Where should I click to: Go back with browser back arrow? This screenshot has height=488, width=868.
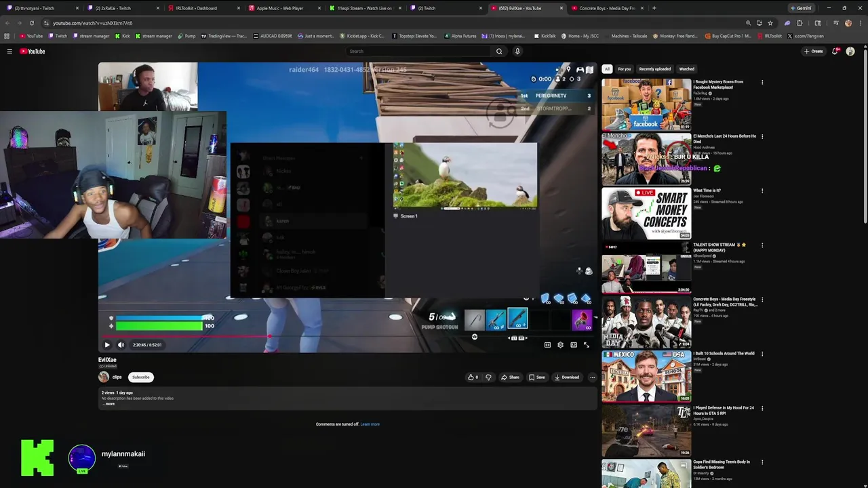coord(7,23)
